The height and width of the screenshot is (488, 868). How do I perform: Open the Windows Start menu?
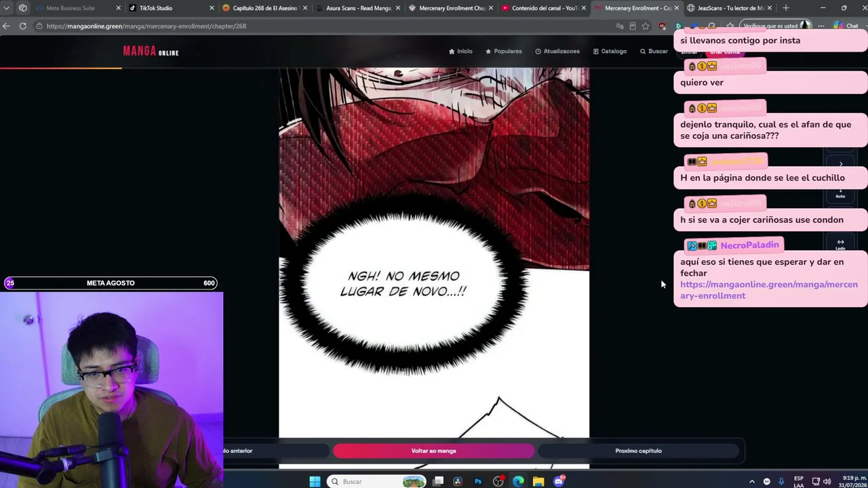pyautogui.click(x=315, y=481)
